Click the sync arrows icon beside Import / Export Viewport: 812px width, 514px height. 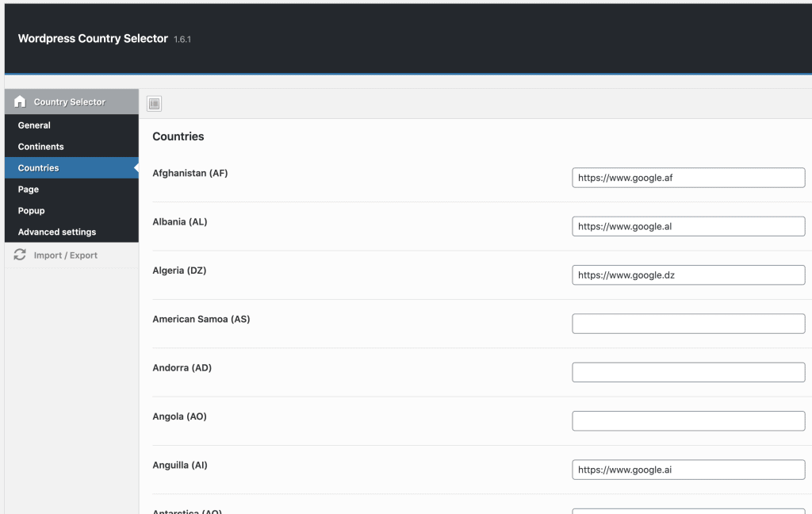(20, 255)
